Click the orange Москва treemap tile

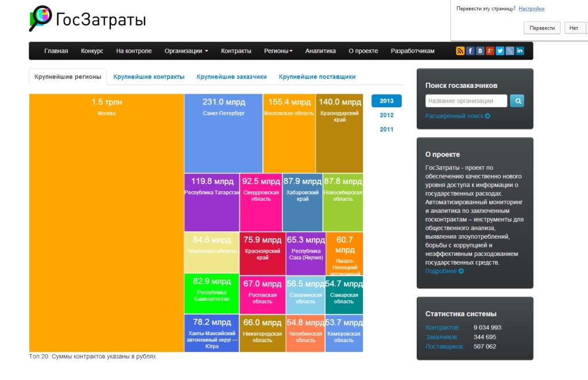click(x=106, y=223)
